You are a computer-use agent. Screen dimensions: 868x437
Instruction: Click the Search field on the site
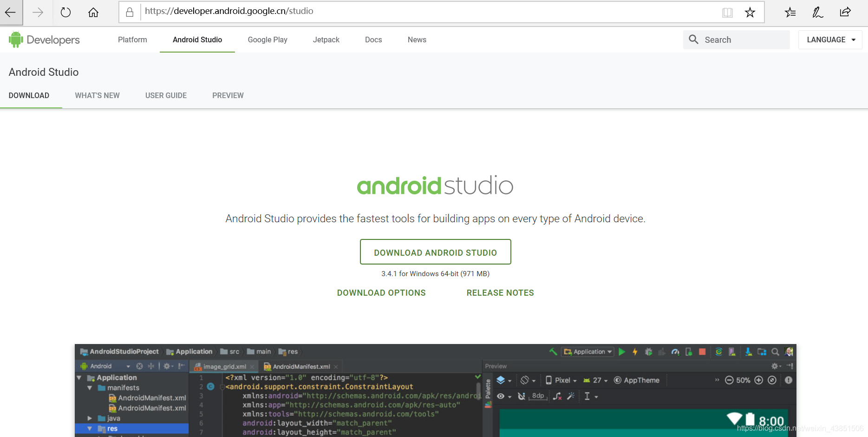(736, 40)
